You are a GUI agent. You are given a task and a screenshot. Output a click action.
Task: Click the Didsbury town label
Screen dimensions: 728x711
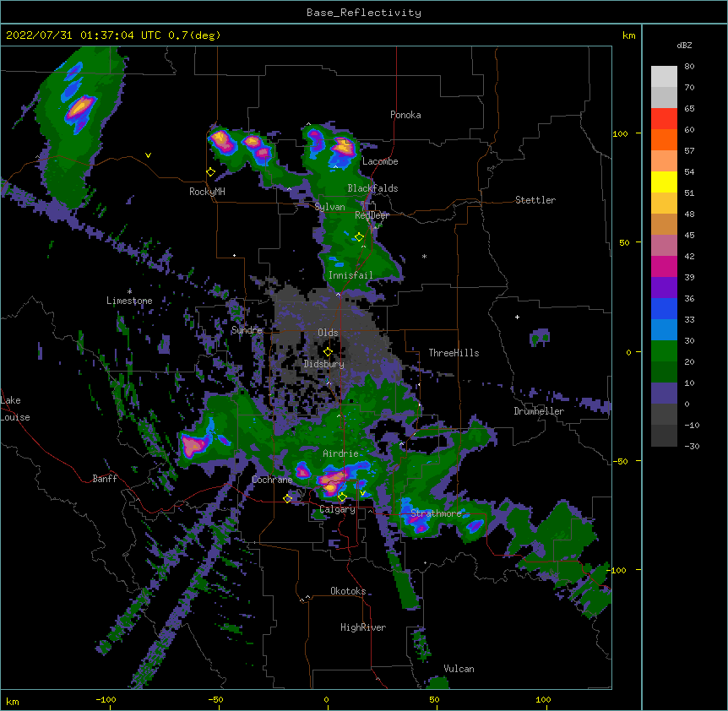[x=324, y=364]
